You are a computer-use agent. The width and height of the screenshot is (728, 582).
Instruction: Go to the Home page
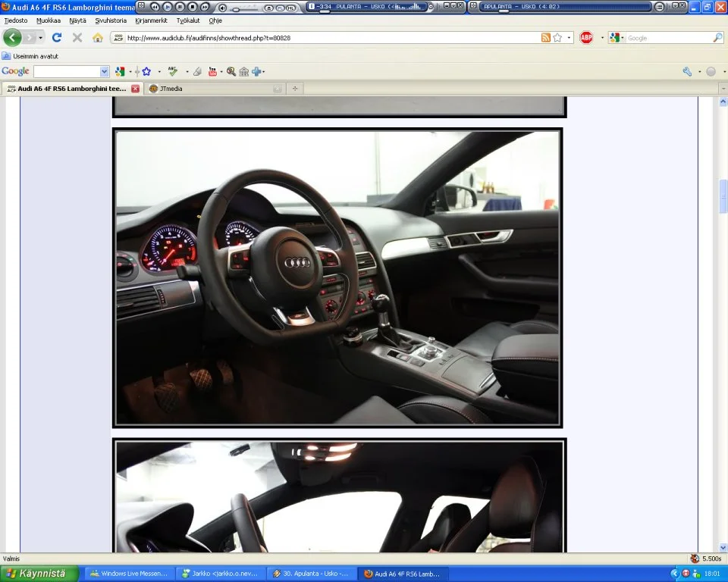pos(97,37)
